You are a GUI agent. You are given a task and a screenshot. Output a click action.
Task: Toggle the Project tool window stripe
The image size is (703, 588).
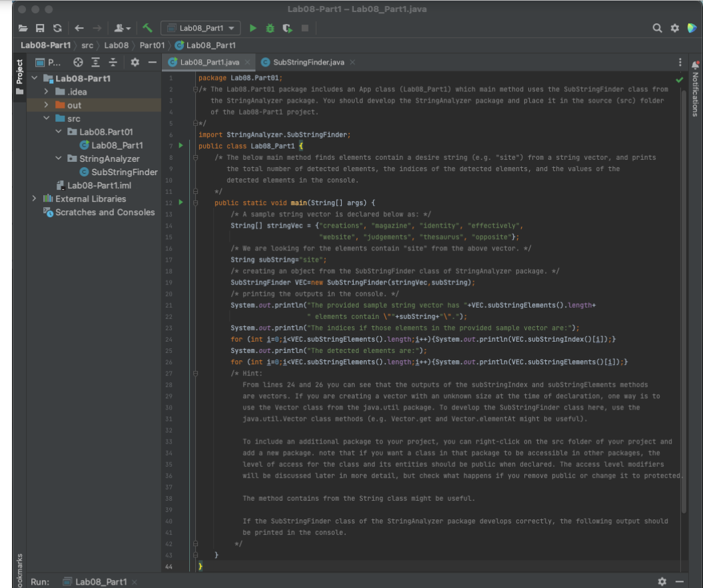19,72
